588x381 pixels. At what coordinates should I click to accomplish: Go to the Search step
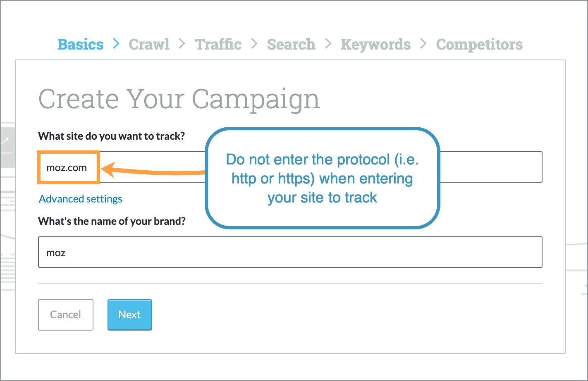click(291, 44)
